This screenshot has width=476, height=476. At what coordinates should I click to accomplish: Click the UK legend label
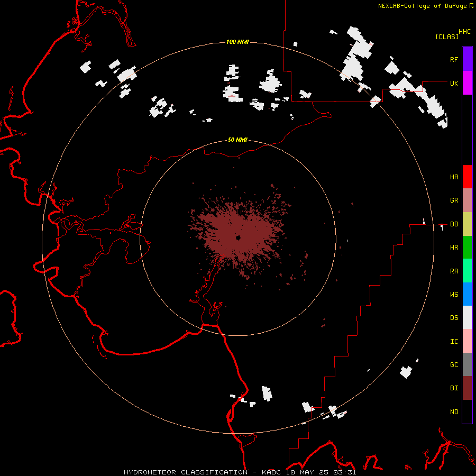pyautogui.click(x=454, y=83)
